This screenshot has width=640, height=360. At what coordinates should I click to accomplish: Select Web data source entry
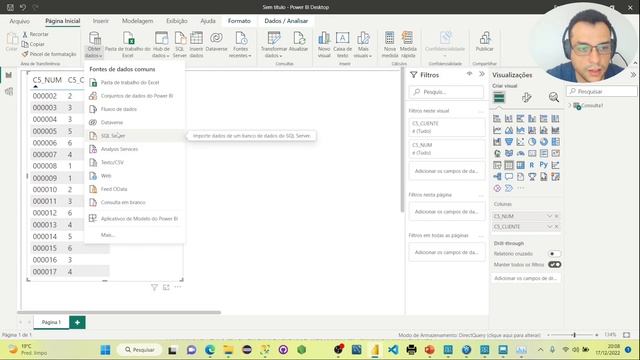134,176
